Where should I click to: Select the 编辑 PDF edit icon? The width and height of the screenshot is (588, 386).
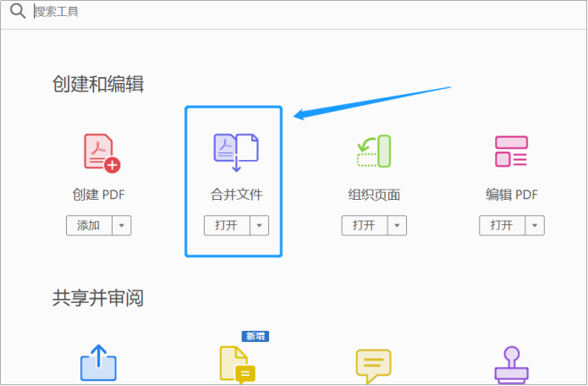(511, 152)
